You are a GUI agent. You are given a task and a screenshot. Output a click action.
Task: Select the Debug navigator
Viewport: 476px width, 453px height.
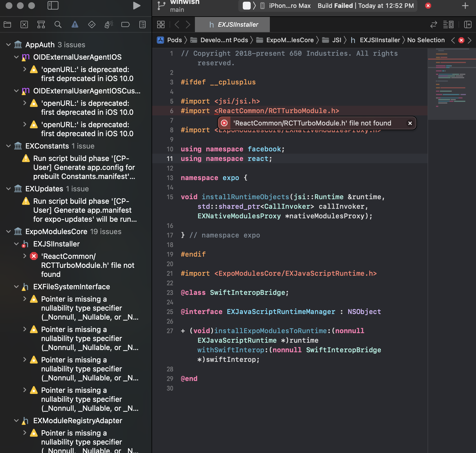click(x=108, y=24)
